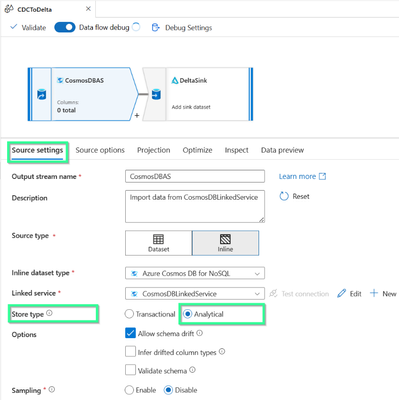Click the Reset circular arrow icon
The width and height of the screenshot is (399, 400).
[284, 196]
